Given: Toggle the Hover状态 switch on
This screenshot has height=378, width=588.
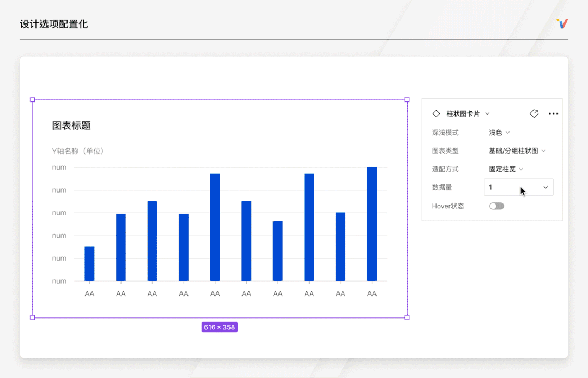Looking at the screenshot, I should pyautogui.click(x=496, y=206).
